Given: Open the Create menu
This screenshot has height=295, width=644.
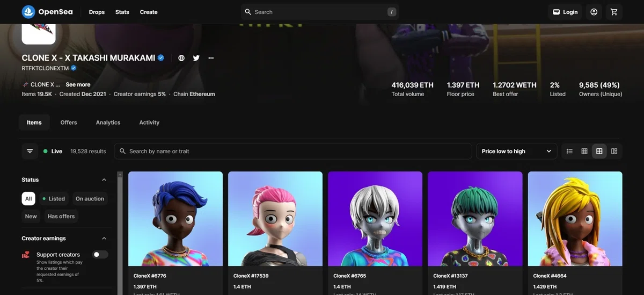Looking at the screenshot, I should click(149, 12).
